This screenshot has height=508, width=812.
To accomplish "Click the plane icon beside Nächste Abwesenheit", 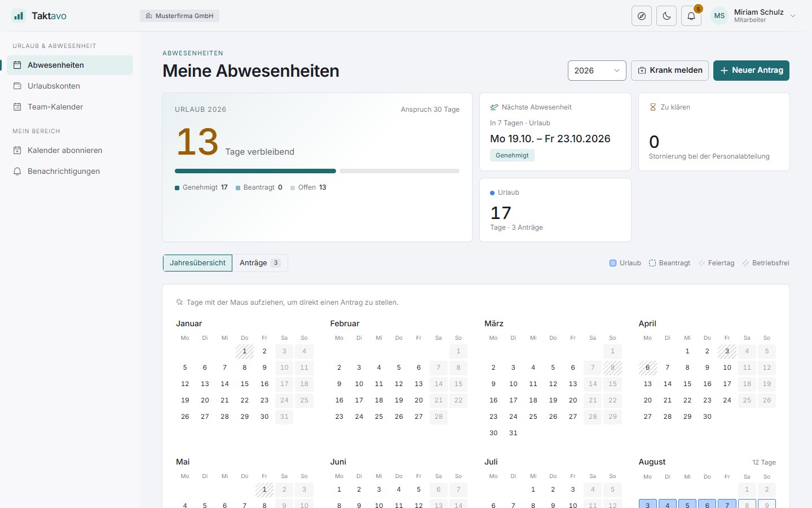I will pos(494,107).
